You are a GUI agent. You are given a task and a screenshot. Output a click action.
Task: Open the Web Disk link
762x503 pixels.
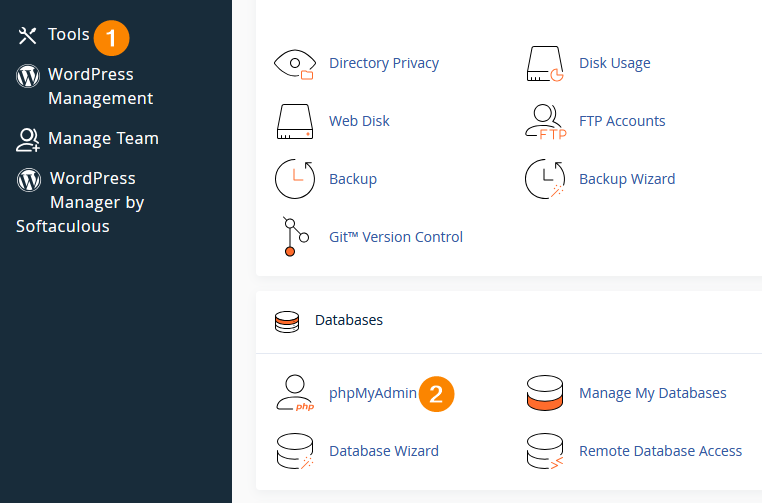[x=359, y=121]
